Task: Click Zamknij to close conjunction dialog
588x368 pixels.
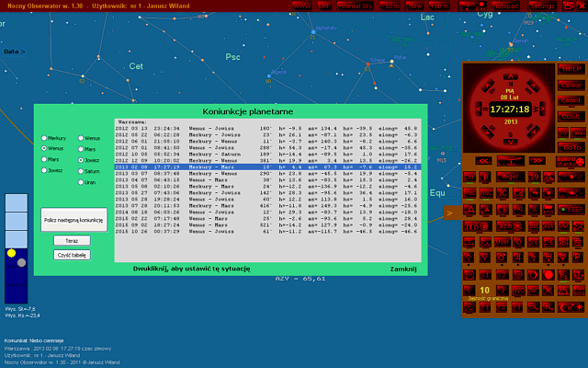Action: (x=403, y=269)
